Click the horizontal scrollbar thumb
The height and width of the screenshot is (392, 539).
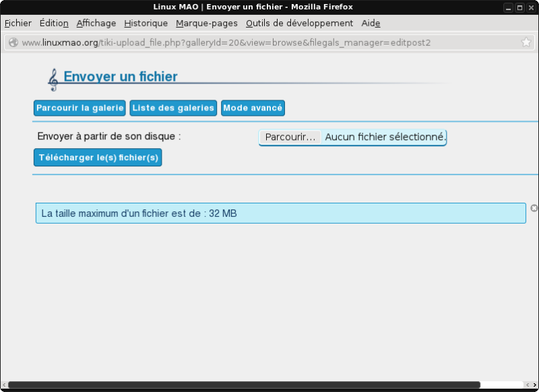tap(244, 385)
